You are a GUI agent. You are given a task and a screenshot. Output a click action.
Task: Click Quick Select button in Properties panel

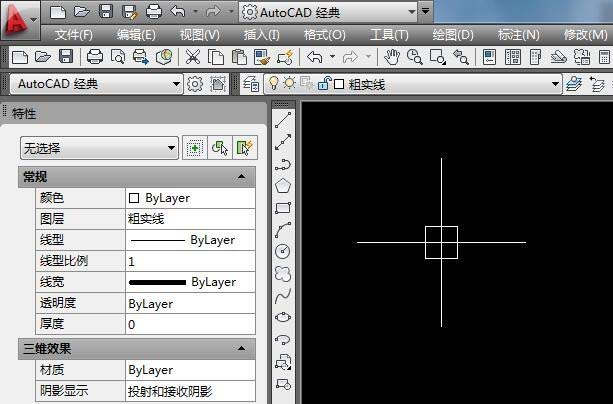click(x=245, y=148)
